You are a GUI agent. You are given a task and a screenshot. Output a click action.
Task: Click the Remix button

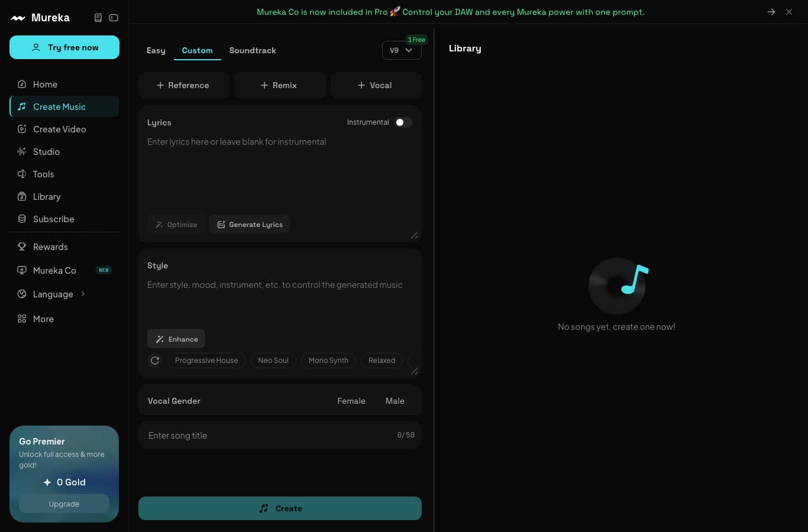point(280,85)
